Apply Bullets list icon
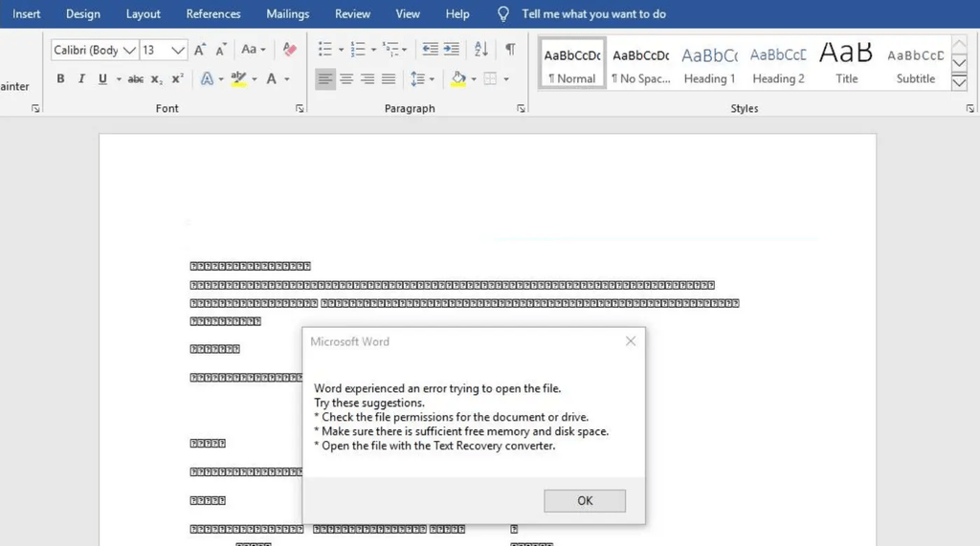 click(325, 50)
